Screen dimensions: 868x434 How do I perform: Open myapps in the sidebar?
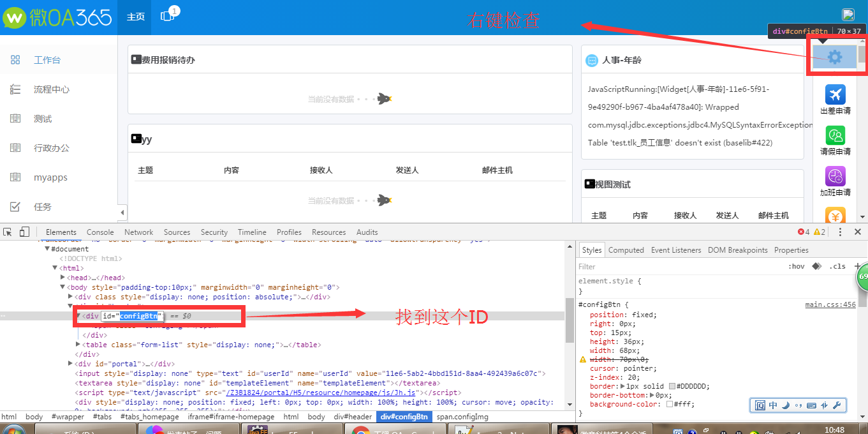[50, 177]
